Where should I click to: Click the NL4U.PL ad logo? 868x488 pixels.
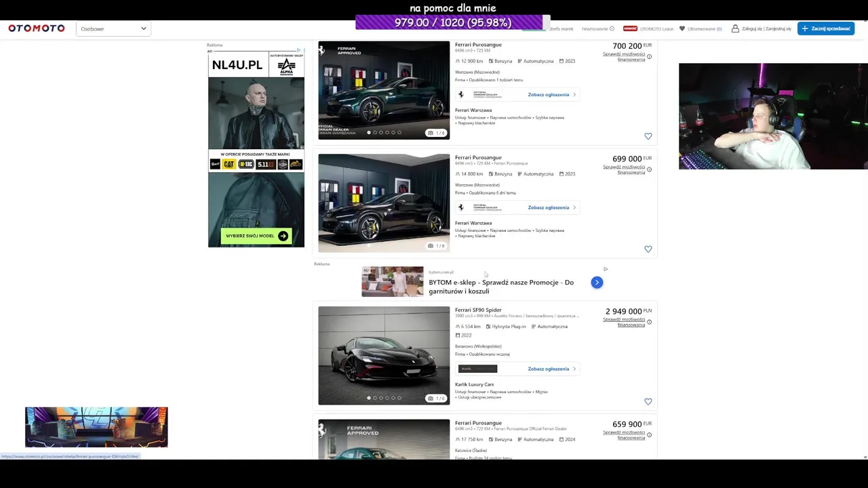pos(237,65)
